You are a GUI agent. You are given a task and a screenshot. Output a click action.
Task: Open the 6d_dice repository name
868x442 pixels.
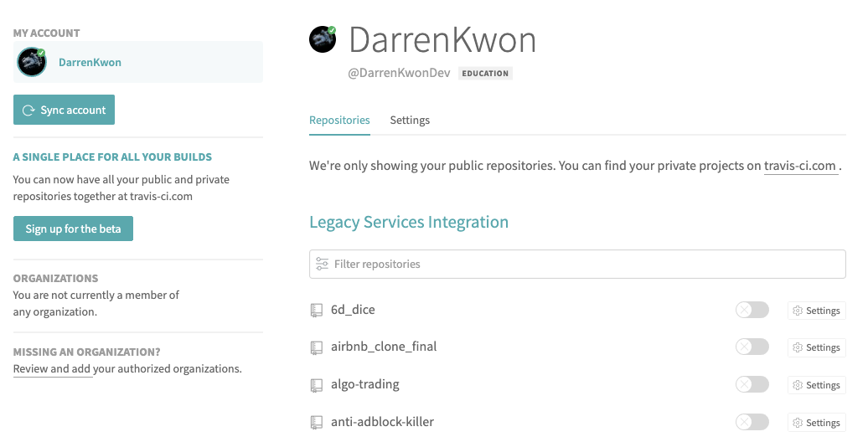click(x=353, y=310)
